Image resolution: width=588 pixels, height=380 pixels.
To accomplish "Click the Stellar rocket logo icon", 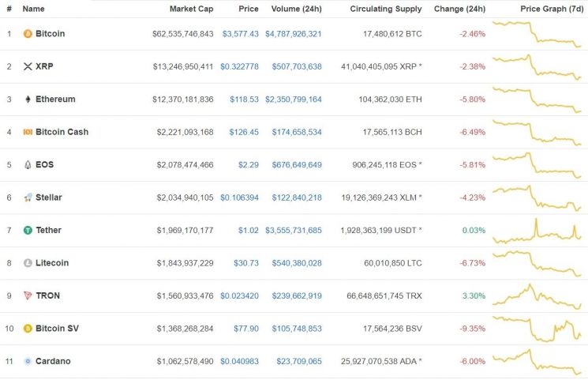I will pos(28,198).
